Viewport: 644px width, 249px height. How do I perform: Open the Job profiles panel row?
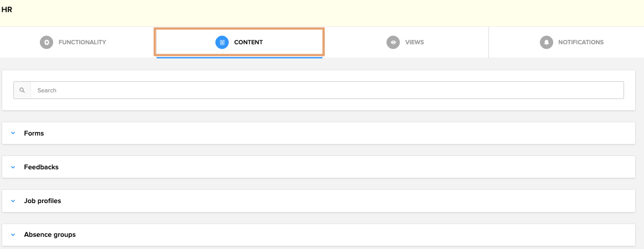(319, 201)
